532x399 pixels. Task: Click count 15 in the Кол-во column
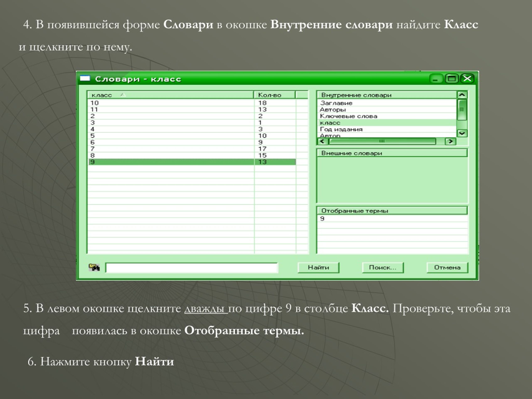point(262,155)
